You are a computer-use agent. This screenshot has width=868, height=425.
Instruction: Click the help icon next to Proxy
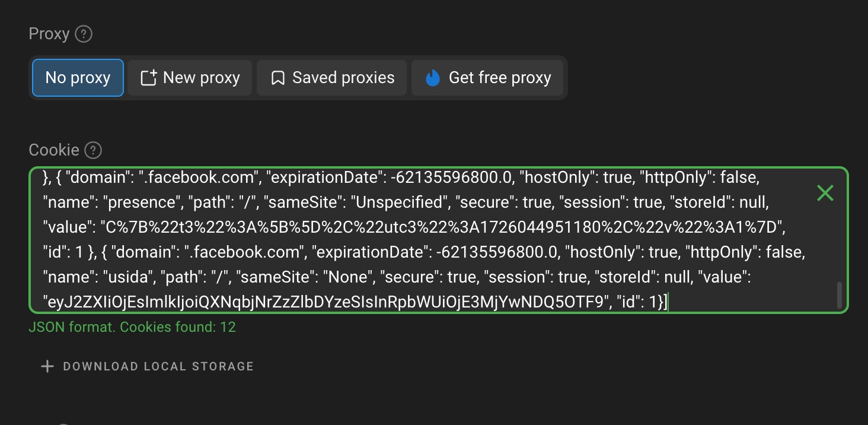point(84,34)
